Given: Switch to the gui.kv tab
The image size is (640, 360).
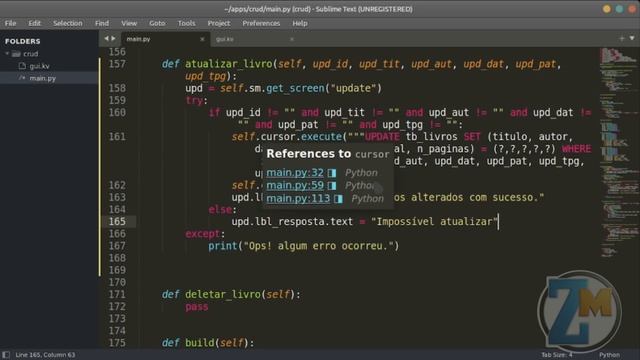Looking at the screenshot, I should tap(225, 39).
